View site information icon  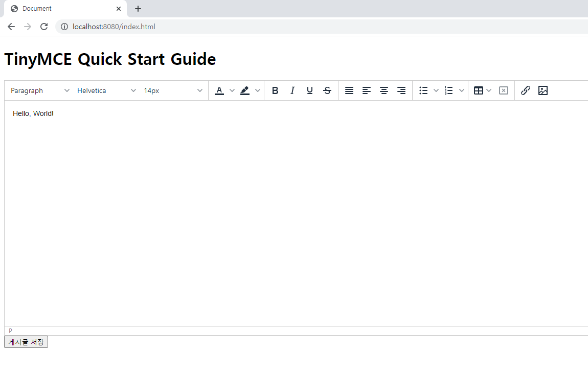(x=64, y=27)
